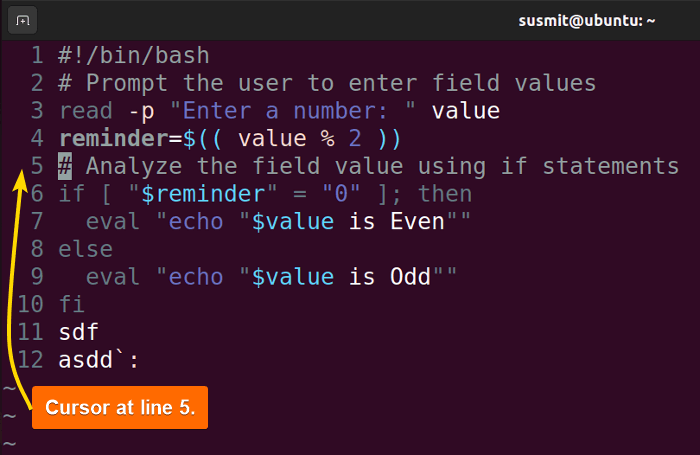Click the new terminal tab icon
Viewport: 700px width, 455px height.
22,21
